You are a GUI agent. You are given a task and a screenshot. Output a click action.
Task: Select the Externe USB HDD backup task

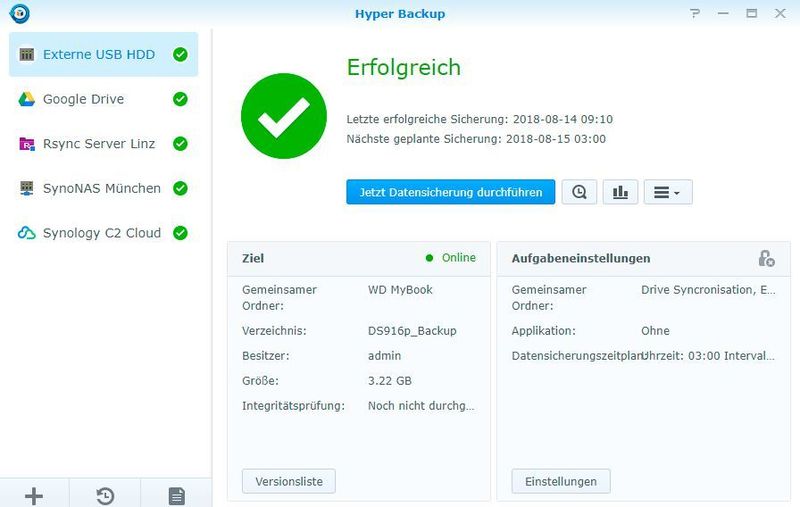pyautogui.click(x=104, y=55)
